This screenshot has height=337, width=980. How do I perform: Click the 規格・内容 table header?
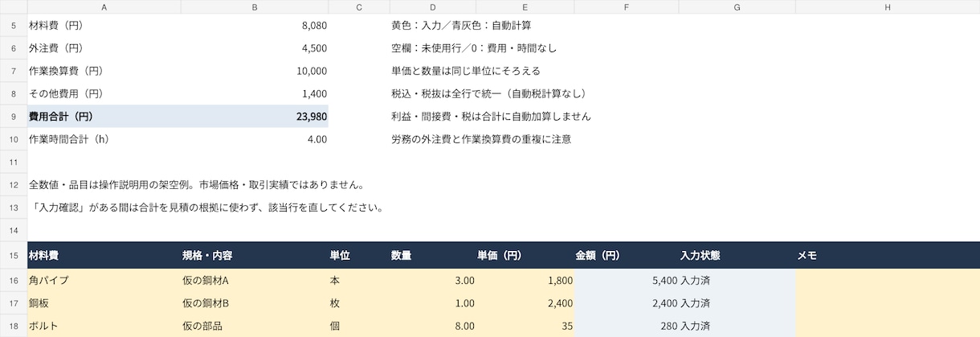click(x=255, y=256)
